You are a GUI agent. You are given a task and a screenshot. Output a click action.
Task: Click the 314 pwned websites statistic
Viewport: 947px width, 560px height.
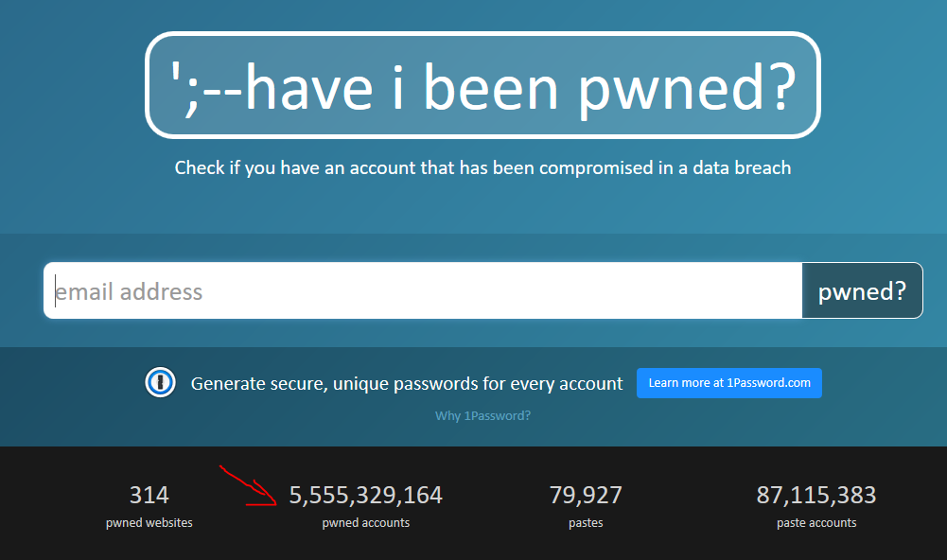click(149, 506)
